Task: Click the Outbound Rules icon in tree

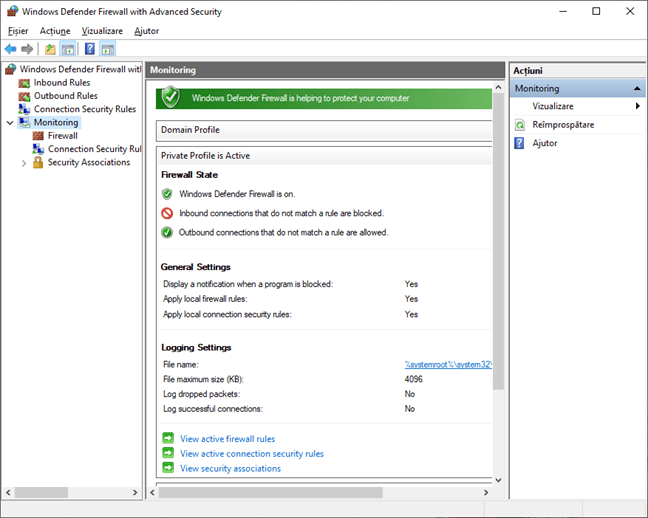Action: [x=24, y=96]
